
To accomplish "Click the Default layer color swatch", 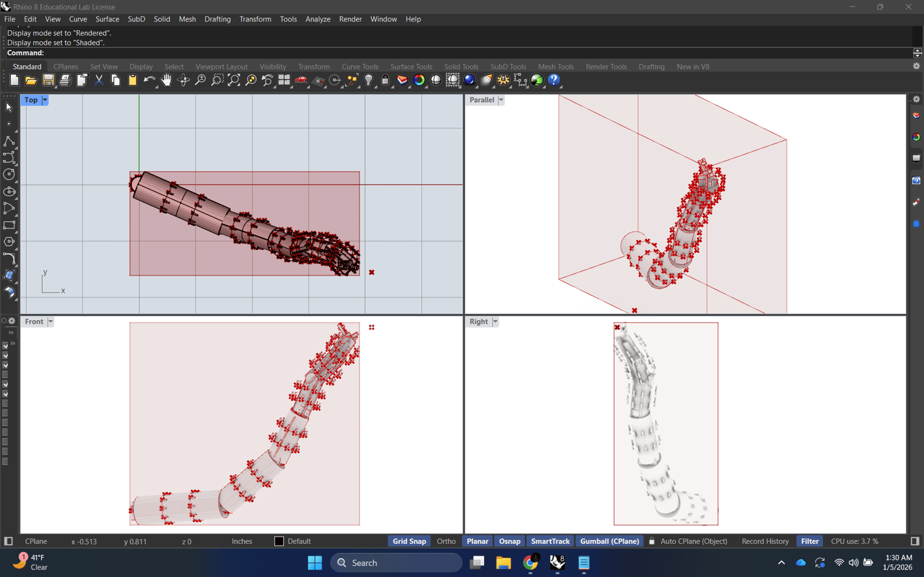I will pyautogui.click(x=279, y=541).
